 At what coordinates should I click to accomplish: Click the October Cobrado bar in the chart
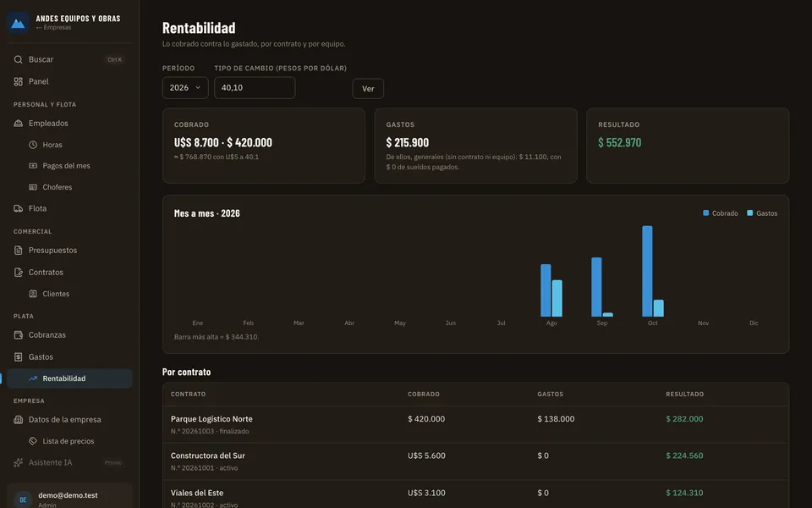(x=647, y=271)
